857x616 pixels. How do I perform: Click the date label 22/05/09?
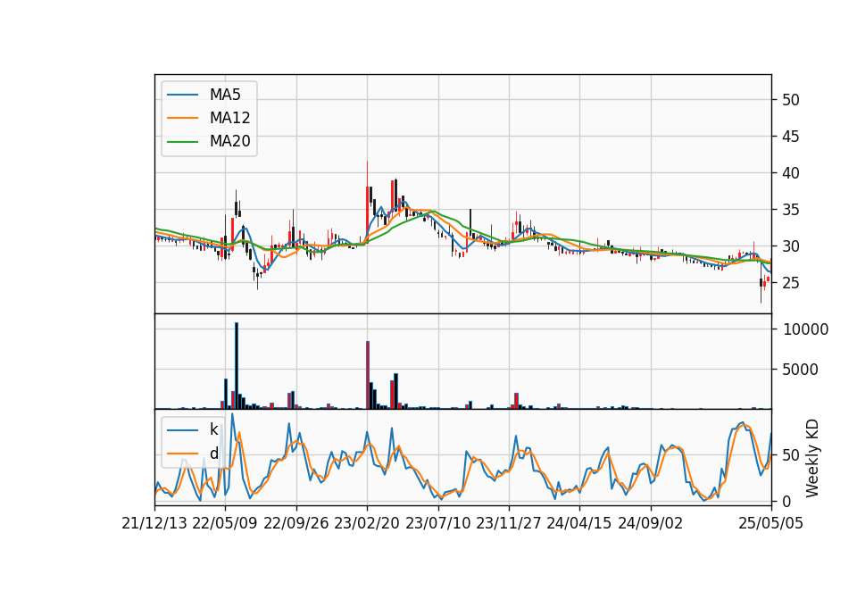(225, 523)
